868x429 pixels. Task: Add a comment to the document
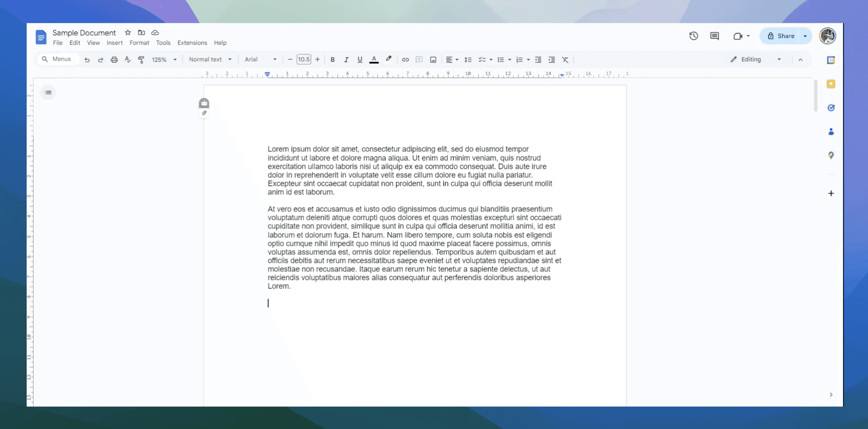[419, 59]
